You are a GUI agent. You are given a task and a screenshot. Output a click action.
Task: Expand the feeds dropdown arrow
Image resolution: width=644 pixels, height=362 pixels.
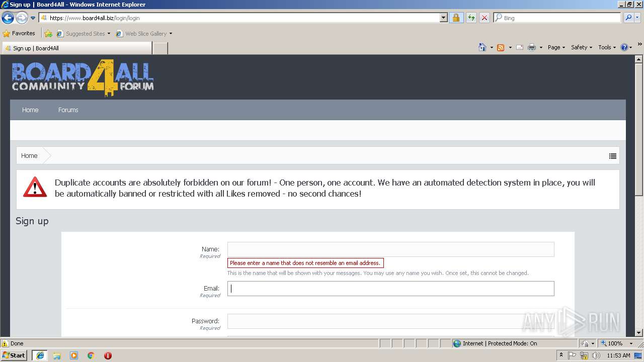510,47
